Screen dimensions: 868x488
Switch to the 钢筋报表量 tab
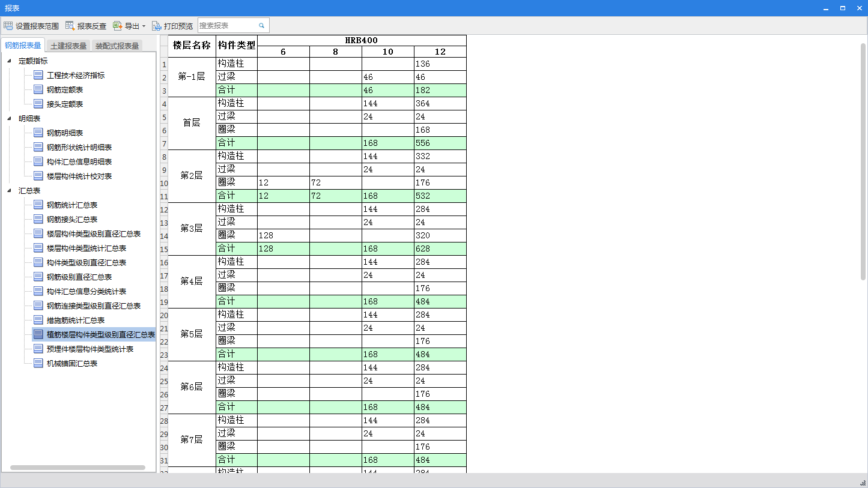coord(23,45)
